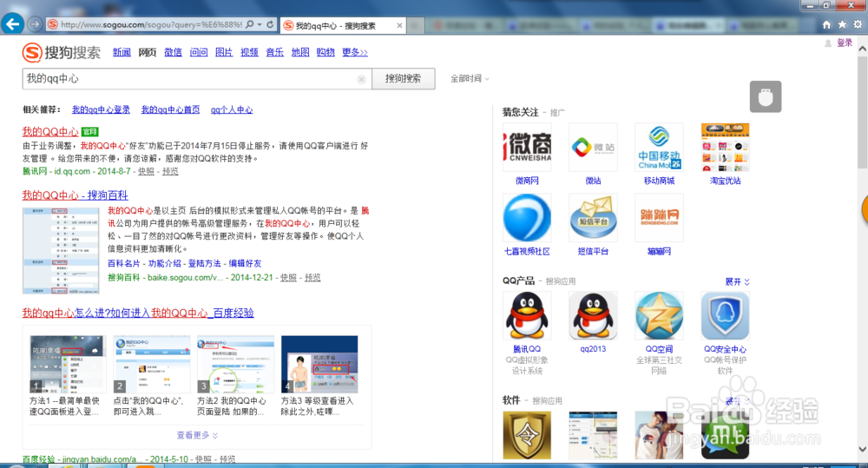The width and height of the screenshot is (868, 468).
Task: Open the 搜狗百科 result thumbnail image
Action: click(x=61, y=250)
